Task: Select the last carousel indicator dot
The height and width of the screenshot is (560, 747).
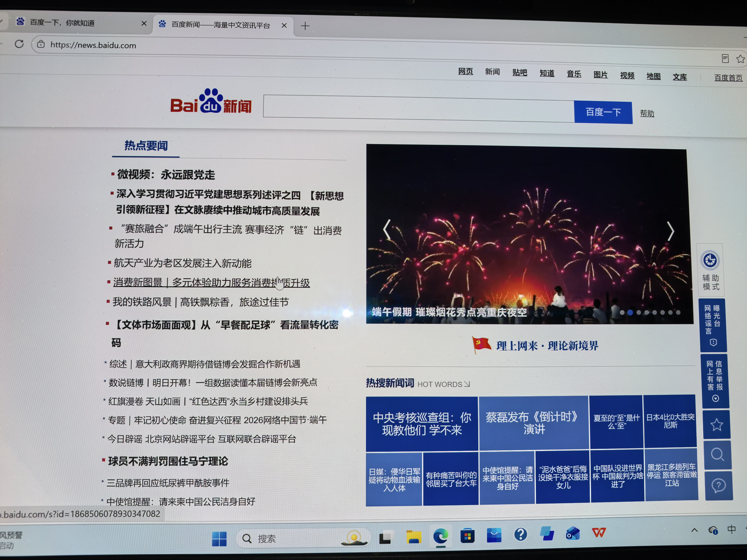Action: (678, 313)
